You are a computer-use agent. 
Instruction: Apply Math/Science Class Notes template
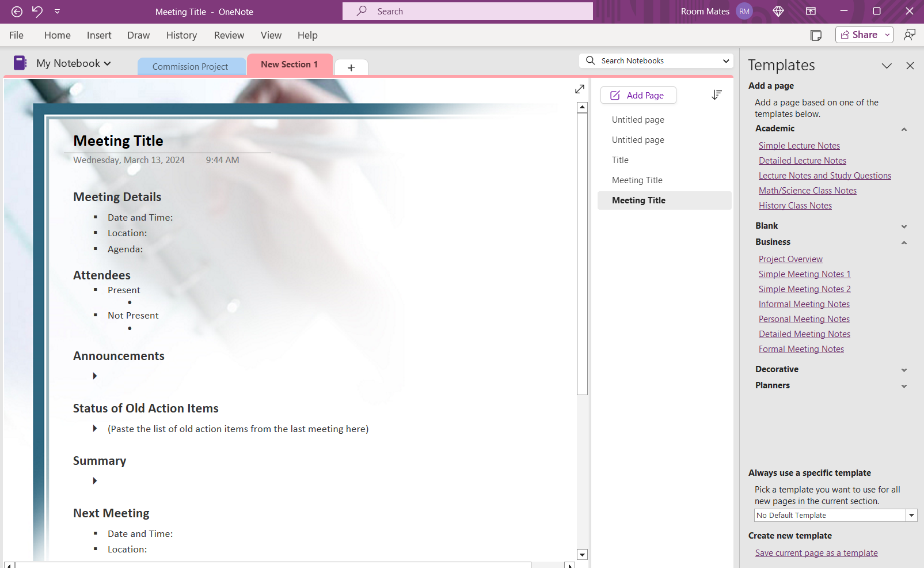pos(808,191)
